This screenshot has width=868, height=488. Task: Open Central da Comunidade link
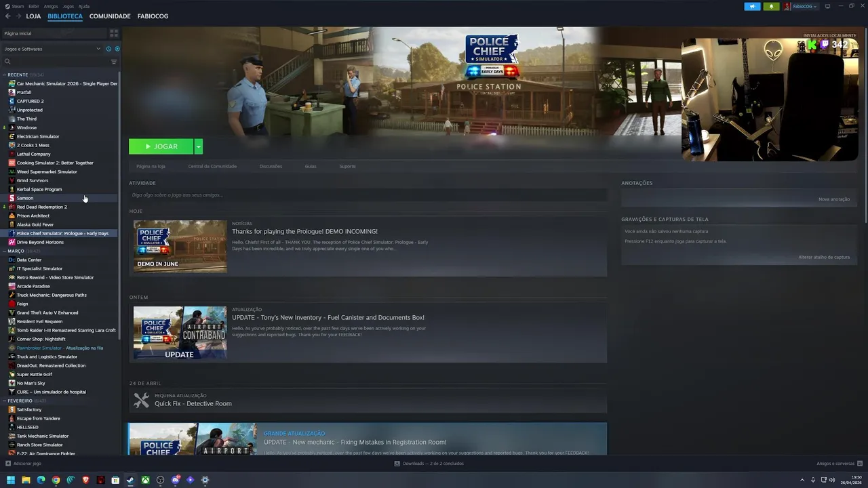coord(212,166)
